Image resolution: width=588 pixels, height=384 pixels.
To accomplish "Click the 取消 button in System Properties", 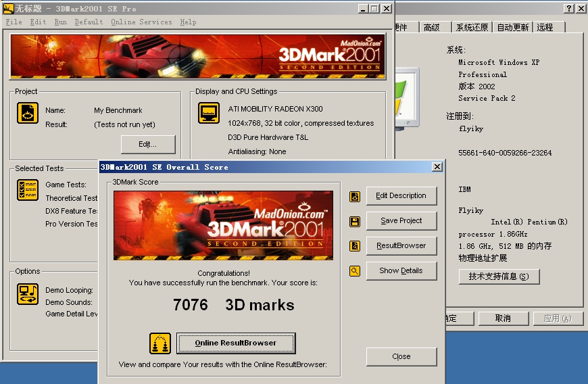I will tap(504, 318).
